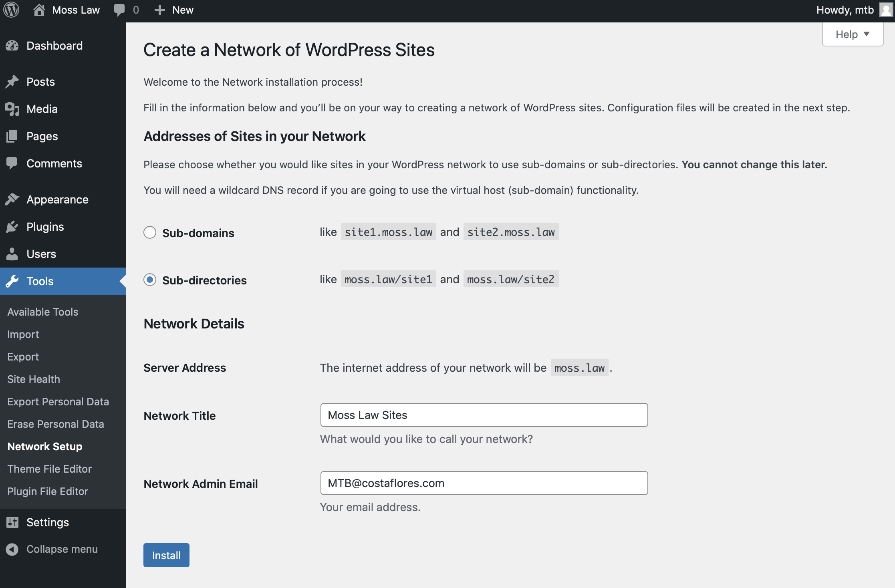Select the Sub-directories radio button
The image size is (895, 588).
click(x=150, y=280)
